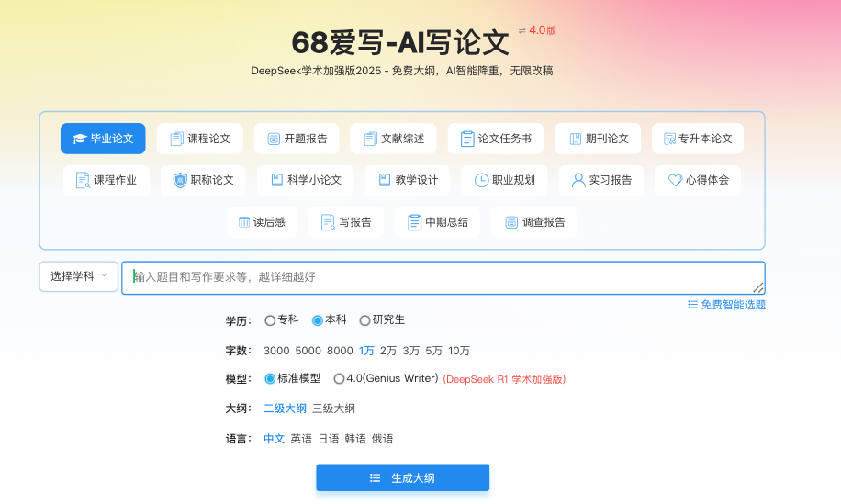Click the switch arrows icon beside 4.0版

(521, 31)
